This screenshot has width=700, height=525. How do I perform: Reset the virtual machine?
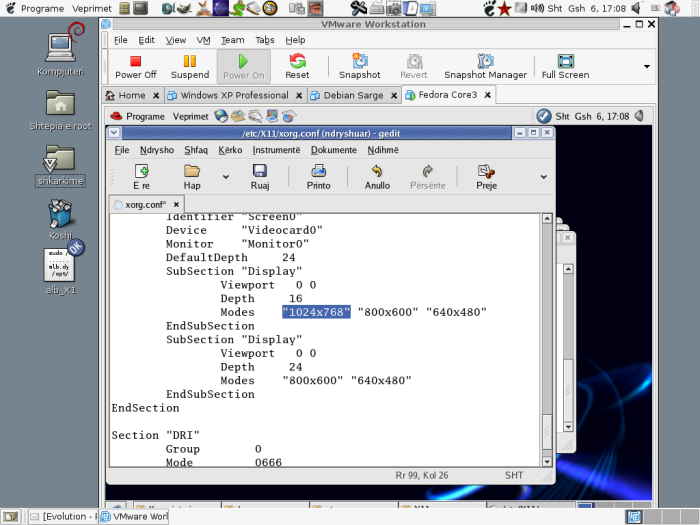click(297, 67)
